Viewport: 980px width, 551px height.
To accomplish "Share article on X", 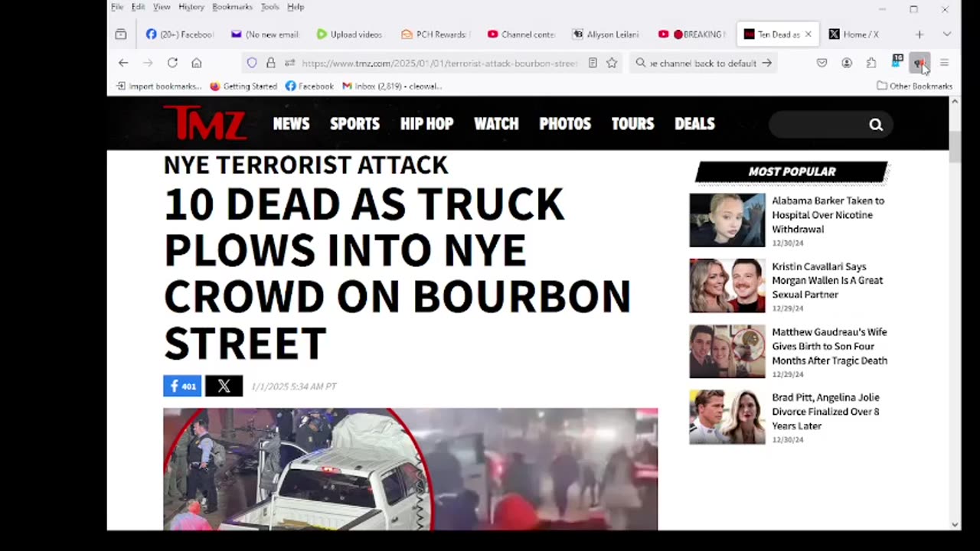I will point(224,386).
